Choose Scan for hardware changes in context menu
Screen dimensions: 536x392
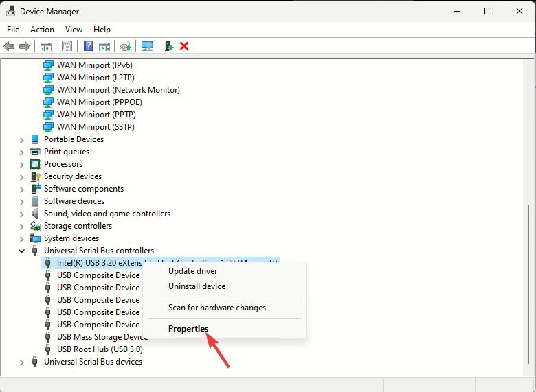point(225,308)
